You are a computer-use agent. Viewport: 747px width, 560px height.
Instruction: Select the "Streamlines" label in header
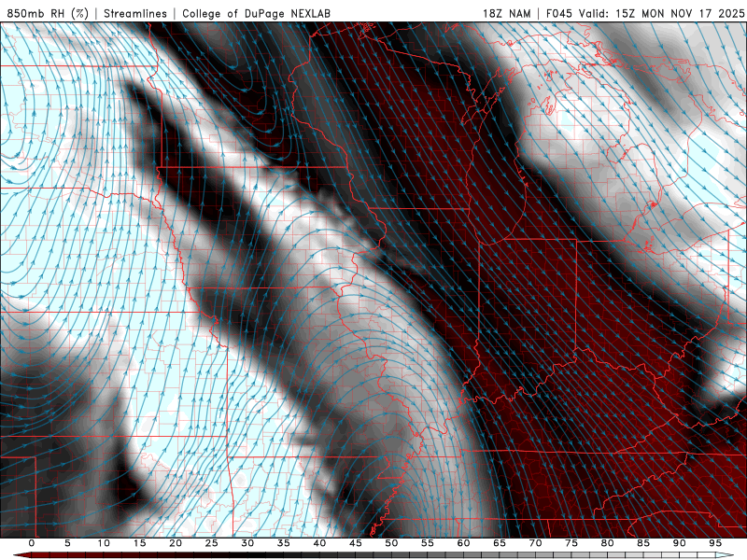(135, 13)
